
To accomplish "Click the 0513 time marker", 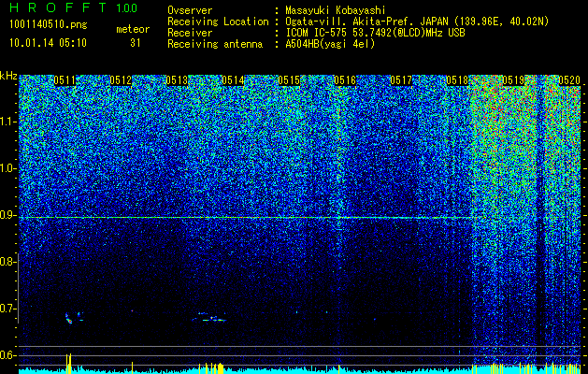I will tap(177, 80).
